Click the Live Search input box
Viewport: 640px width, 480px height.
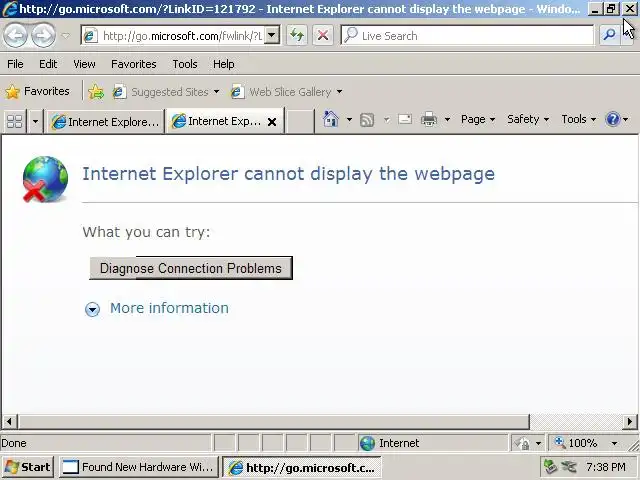(467, 36)
